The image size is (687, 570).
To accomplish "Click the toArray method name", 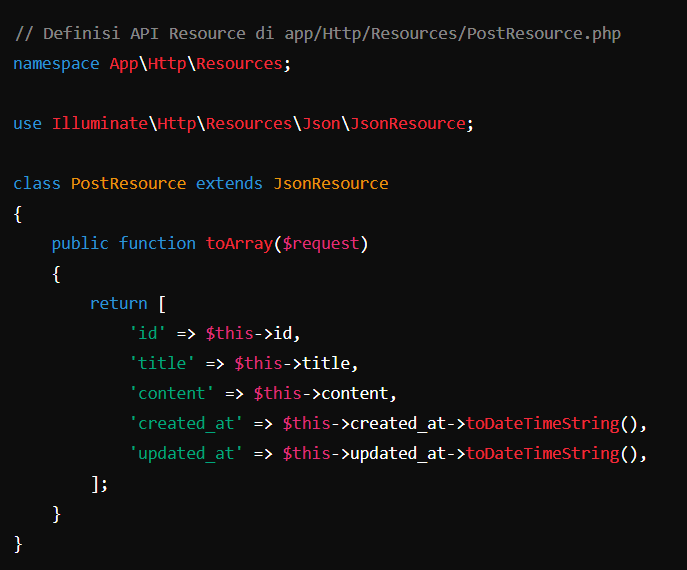I will coord(239,244).
